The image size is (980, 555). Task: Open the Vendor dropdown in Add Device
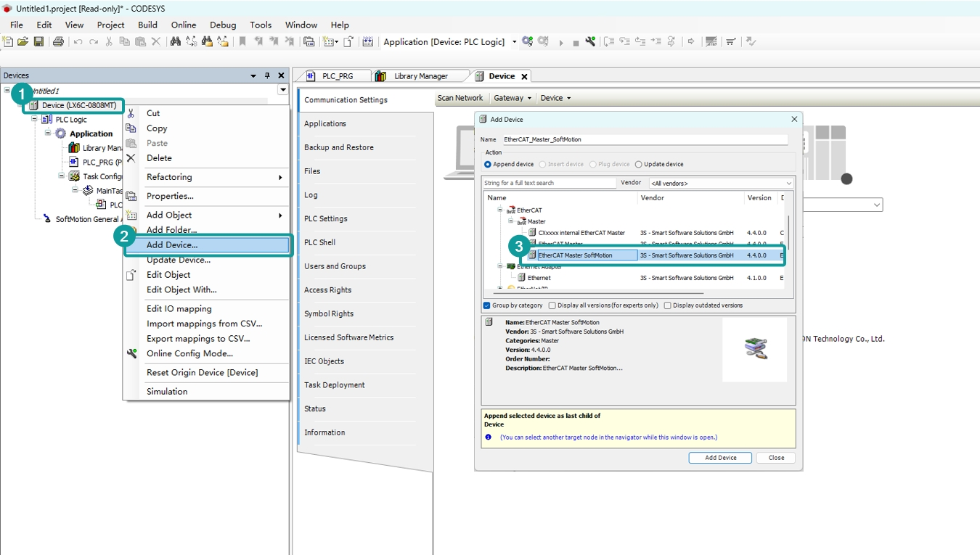point(721,184)
